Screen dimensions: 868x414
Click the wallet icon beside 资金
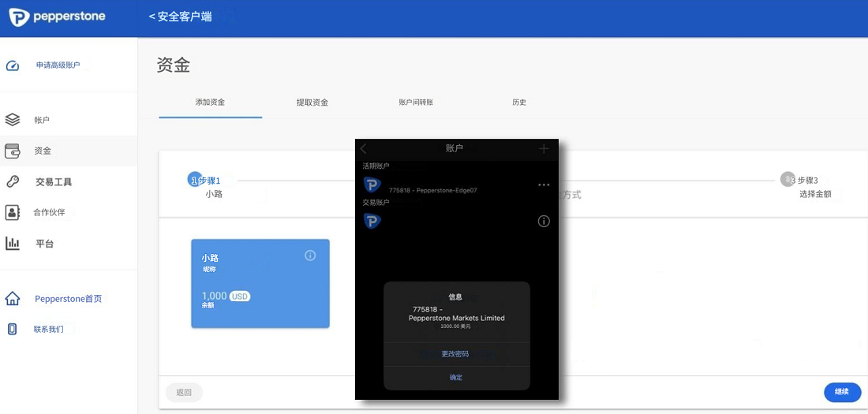[x=12, y=151]
